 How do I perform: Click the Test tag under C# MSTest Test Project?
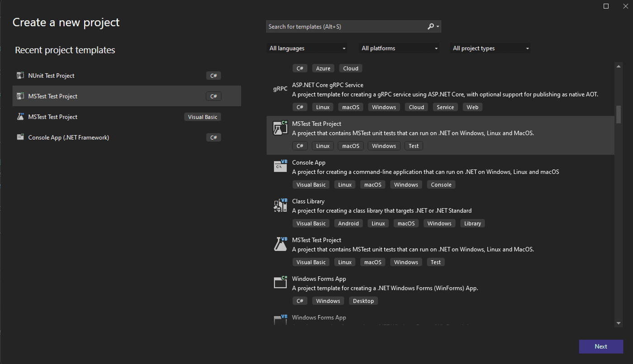[x=414, y=146]
